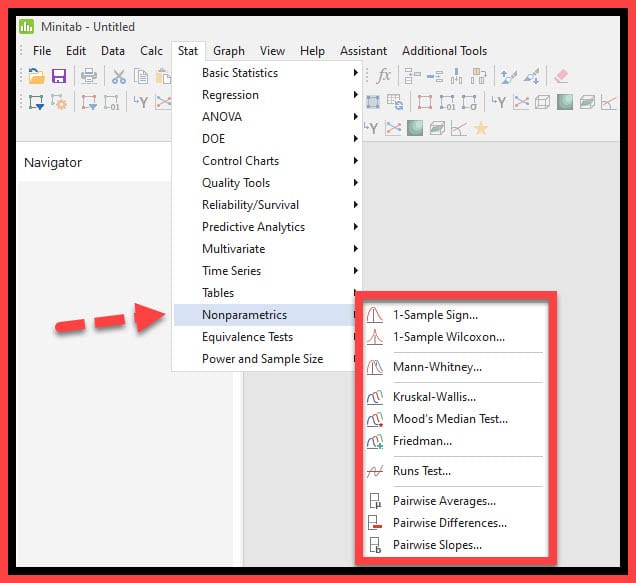Click the Friedman icon with plus sign

click(375, 441)
